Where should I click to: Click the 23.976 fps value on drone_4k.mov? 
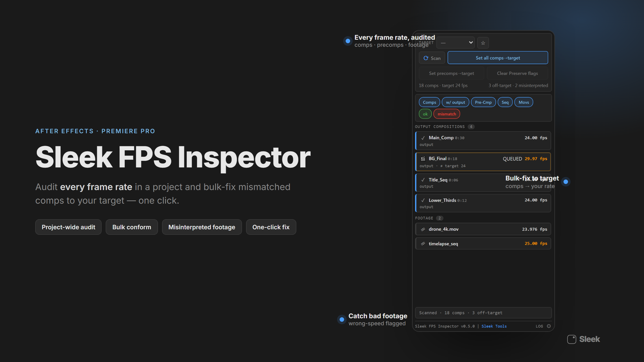[x=535, y=229]
